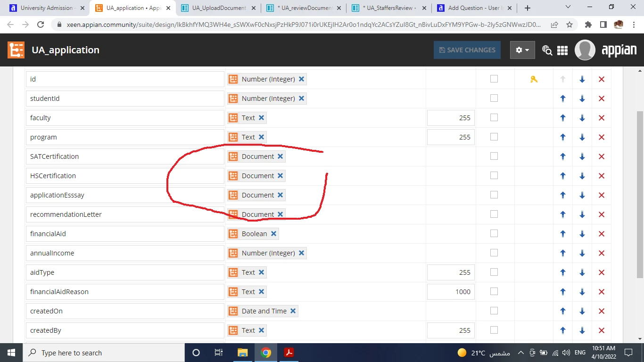This screenshot has height=362, width=644.
Task: Go back to the previous page
Action: click(10, 25)
